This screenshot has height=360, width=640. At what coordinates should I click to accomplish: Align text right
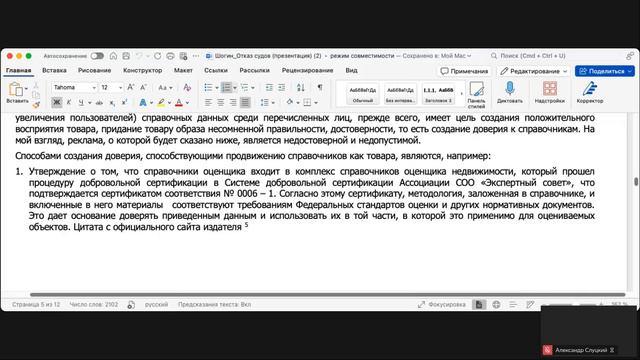coord(233,102)
